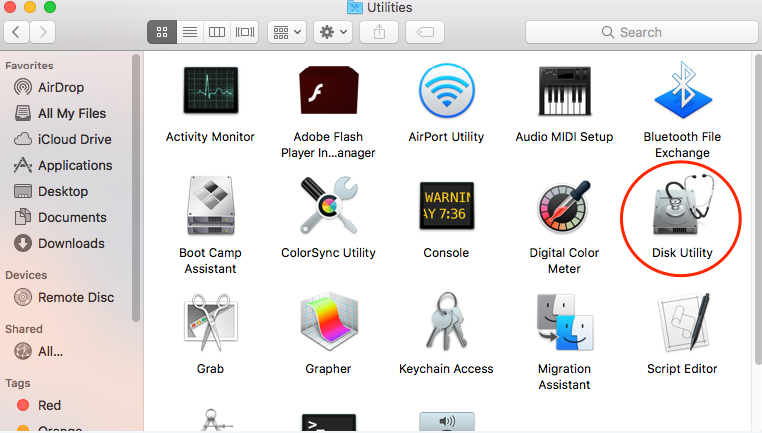Select the compass-like icon in bottom row
Image resolution: width=762 pixels, height=433 pixels.
210,421
